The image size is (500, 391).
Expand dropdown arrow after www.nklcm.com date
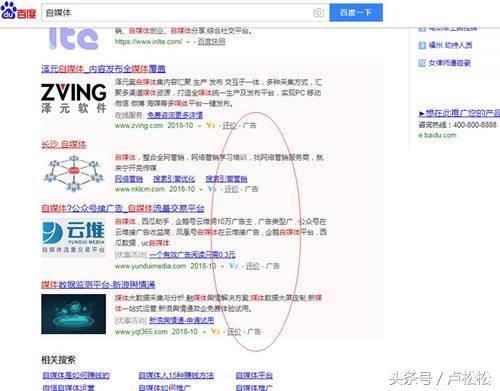pyautogui.click(x=201, y=190)
